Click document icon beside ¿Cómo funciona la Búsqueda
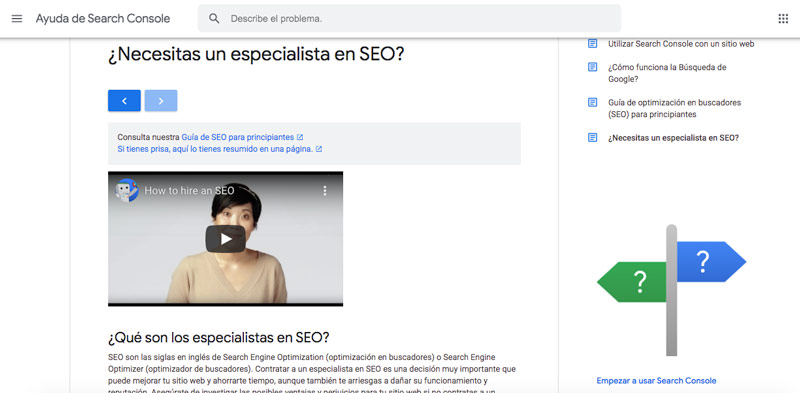 pos(592,67)
